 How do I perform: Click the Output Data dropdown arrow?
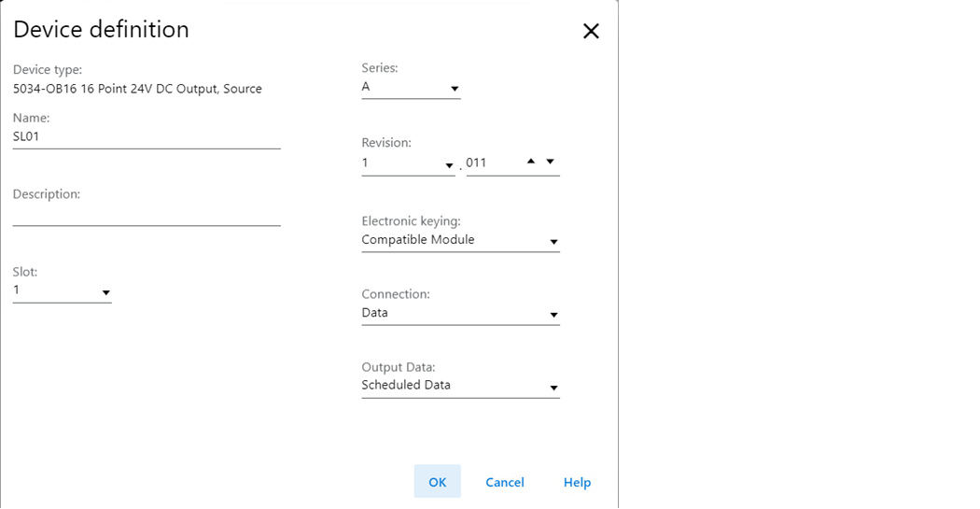click(553, 389)
